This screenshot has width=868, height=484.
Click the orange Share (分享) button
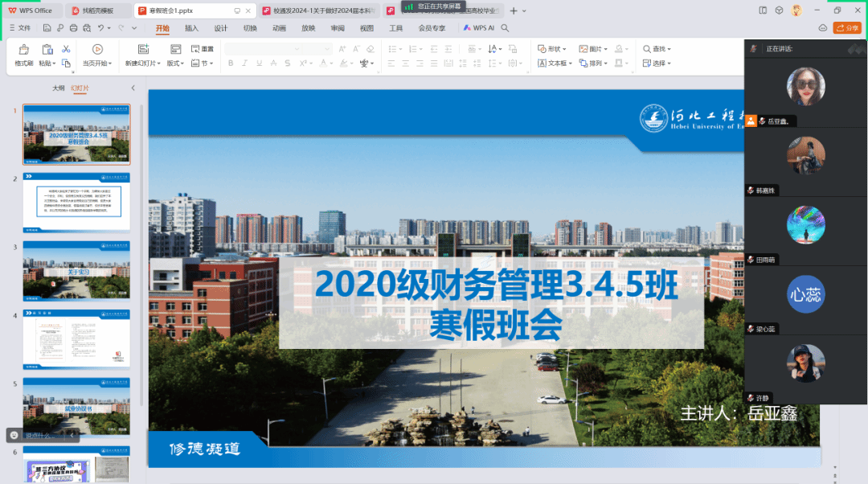846,28
